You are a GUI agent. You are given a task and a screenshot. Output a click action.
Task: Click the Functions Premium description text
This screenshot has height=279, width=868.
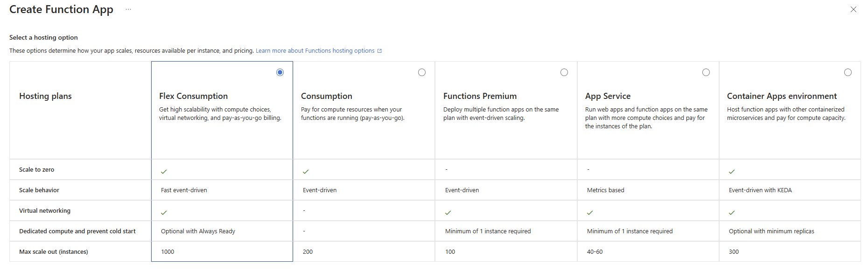[x=501, y=114]
